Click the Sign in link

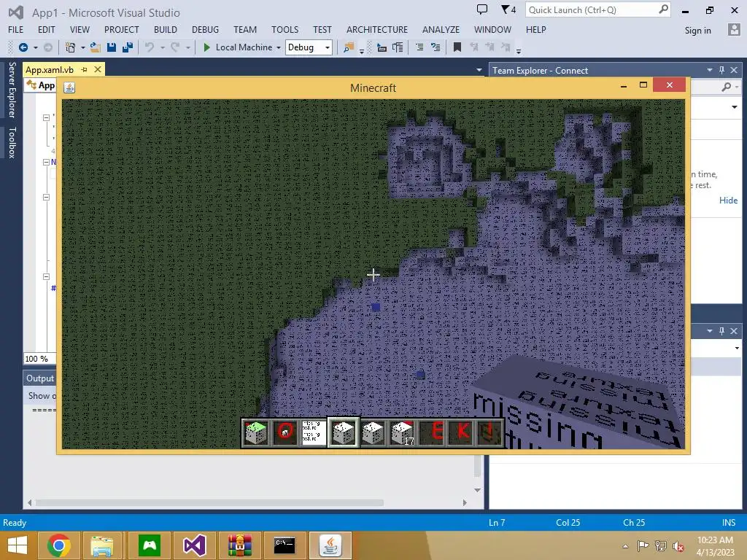pyautogui.click(x=697, y=31)
